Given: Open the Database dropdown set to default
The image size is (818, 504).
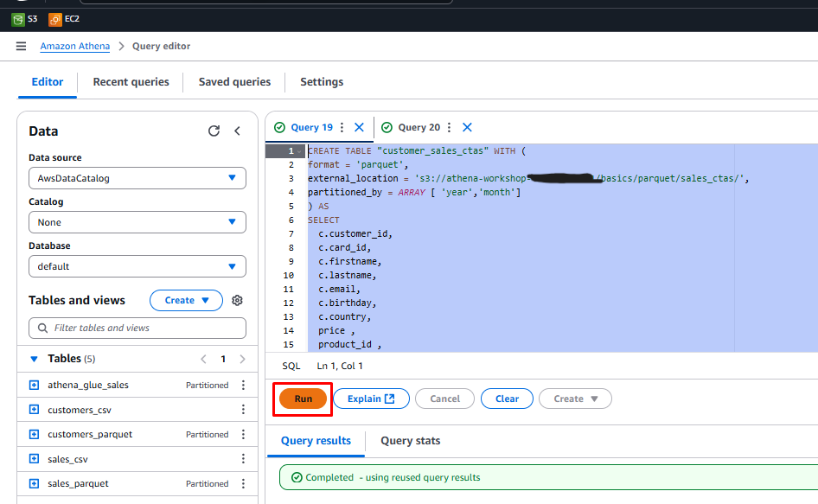Looking at the screenshot, I should coord(137,266).
